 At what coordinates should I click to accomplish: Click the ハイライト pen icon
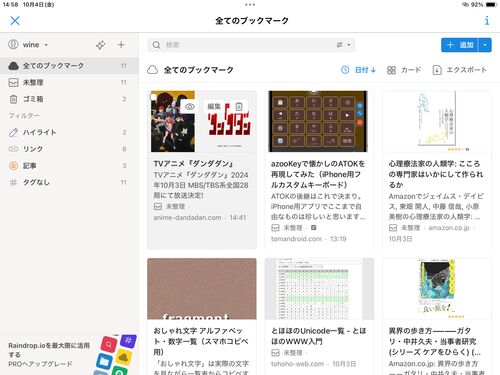[x=13, y=132]
